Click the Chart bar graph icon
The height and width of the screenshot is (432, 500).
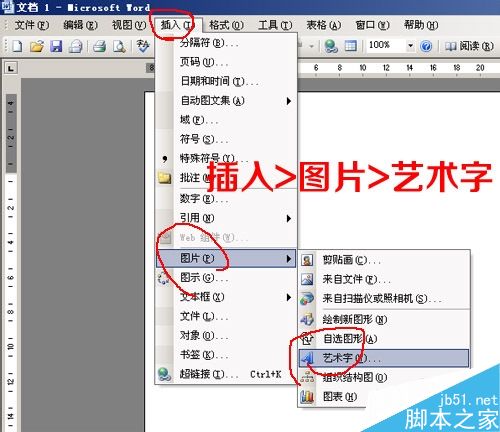click(x=307, y=397)
